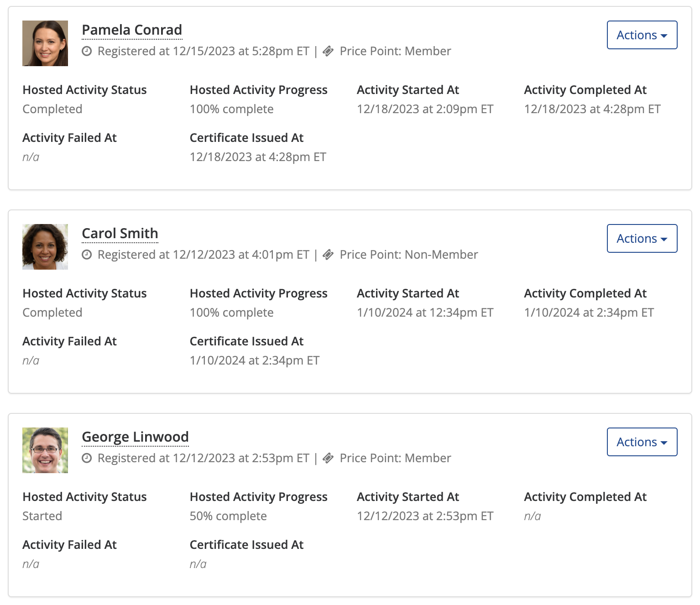This screenshot has height=605, width=700.
Task: Click the price tag icon in Carol Smith's row
Action: pos(328,255)
